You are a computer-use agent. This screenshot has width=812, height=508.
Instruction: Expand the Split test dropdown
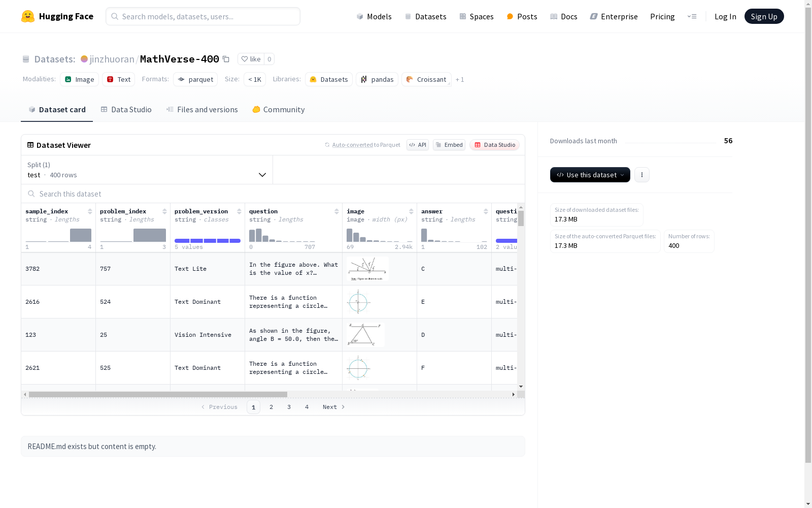147,170
